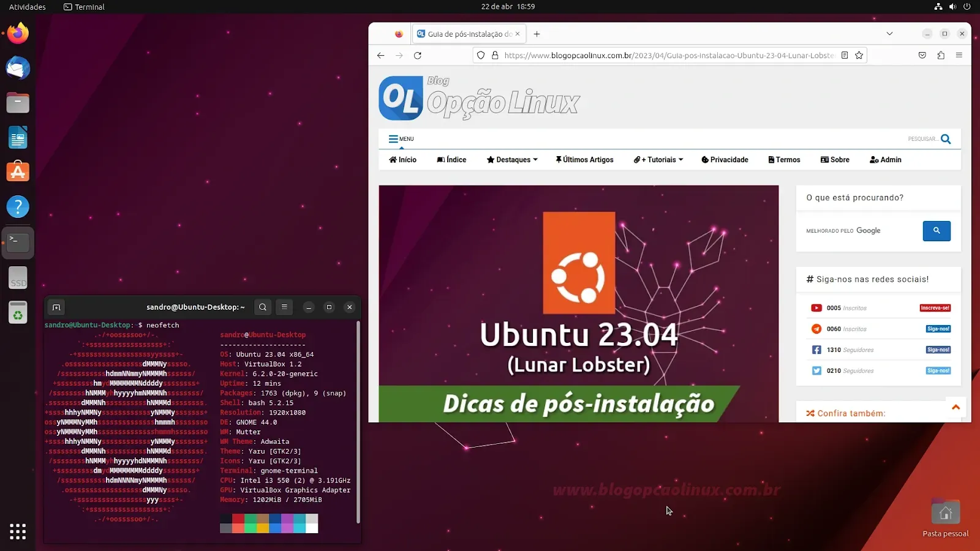This screenshot has width=980, height=551.
Task: Click the new tab button in terminal
Action: pyautogui.click(x=56, y=307)
